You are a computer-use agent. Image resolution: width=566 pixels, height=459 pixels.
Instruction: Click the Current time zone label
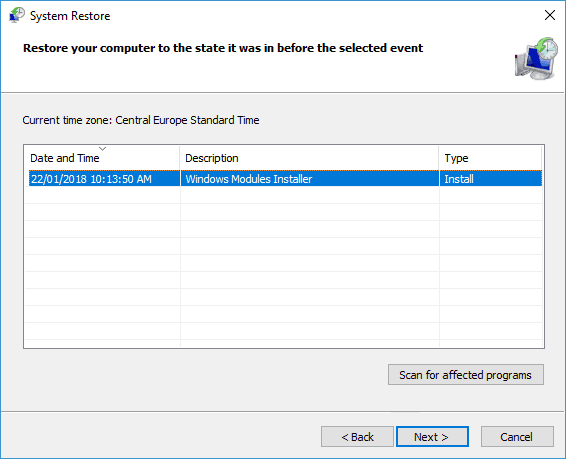click(x=141, y=120)
